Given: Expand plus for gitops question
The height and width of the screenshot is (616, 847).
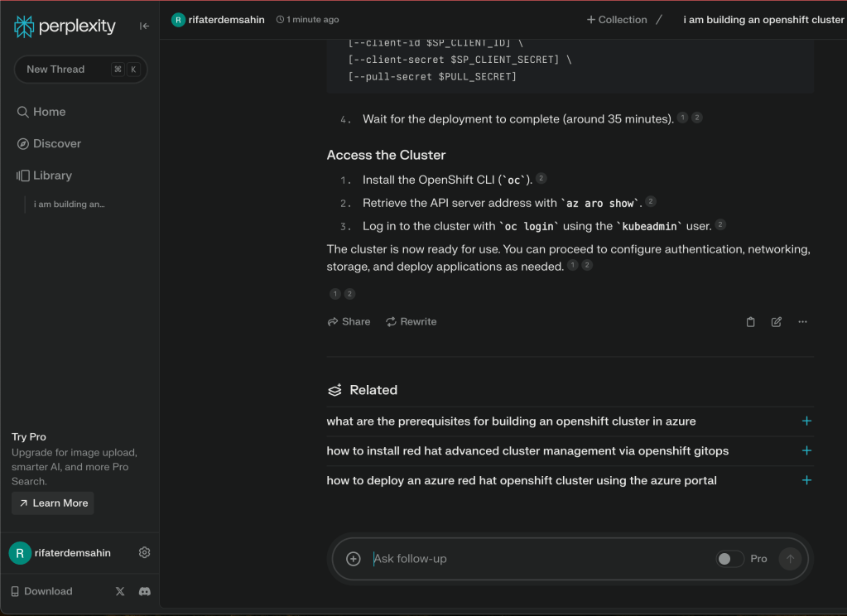Looking at the screenshot, I should (806, 450).
